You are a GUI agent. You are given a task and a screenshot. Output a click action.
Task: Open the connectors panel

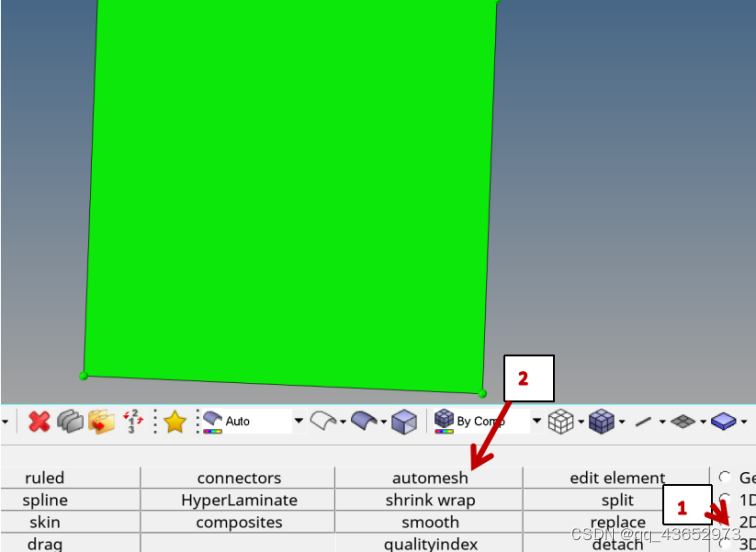[x=239, y=478]
